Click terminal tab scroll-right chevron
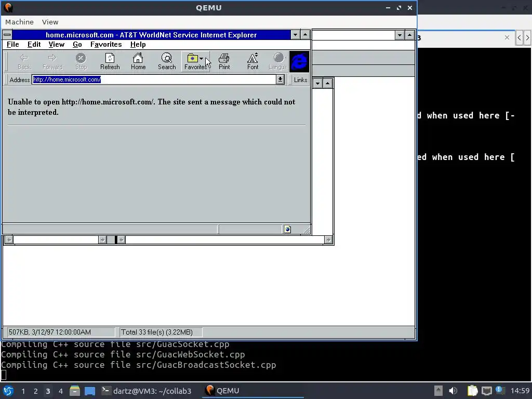The height and width of the screenshot is (399, 532). click(528, 37)
